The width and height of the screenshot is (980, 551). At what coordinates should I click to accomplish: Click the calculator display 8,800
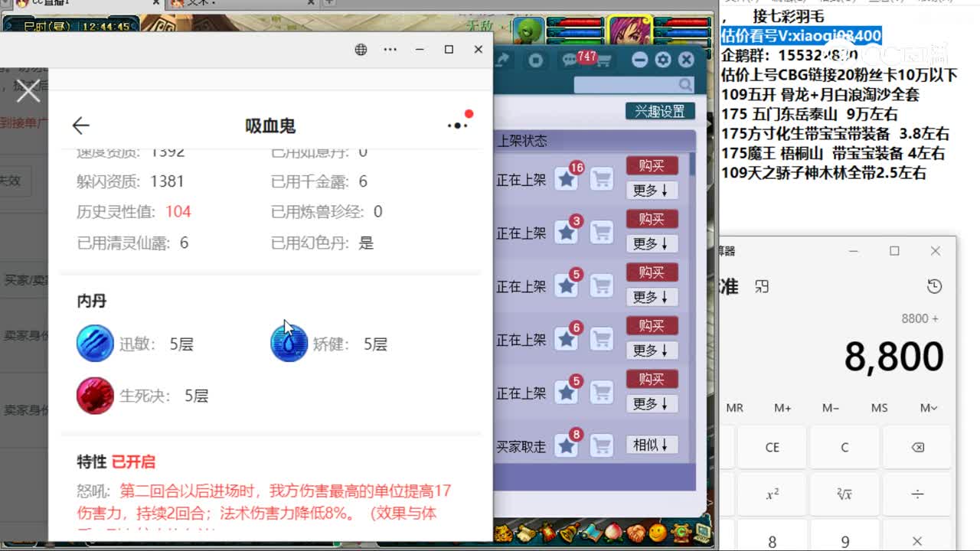click(x=893, y=357)
